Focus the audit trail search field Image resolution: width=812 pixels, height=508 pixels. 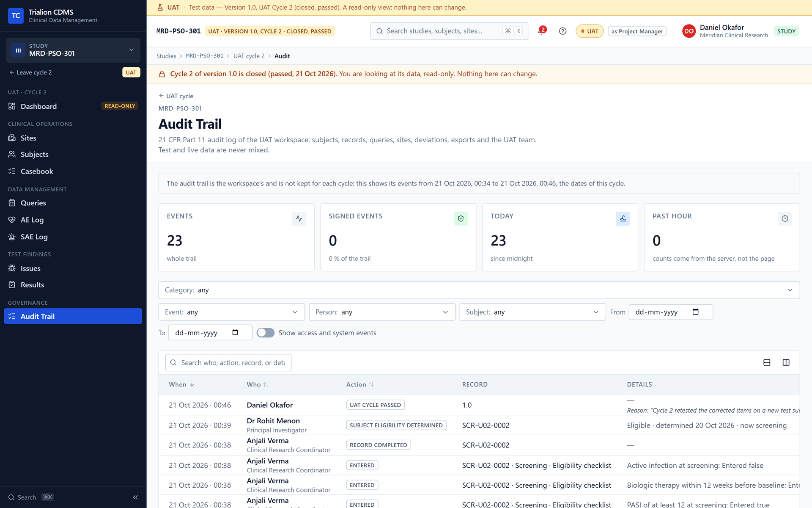228,363
